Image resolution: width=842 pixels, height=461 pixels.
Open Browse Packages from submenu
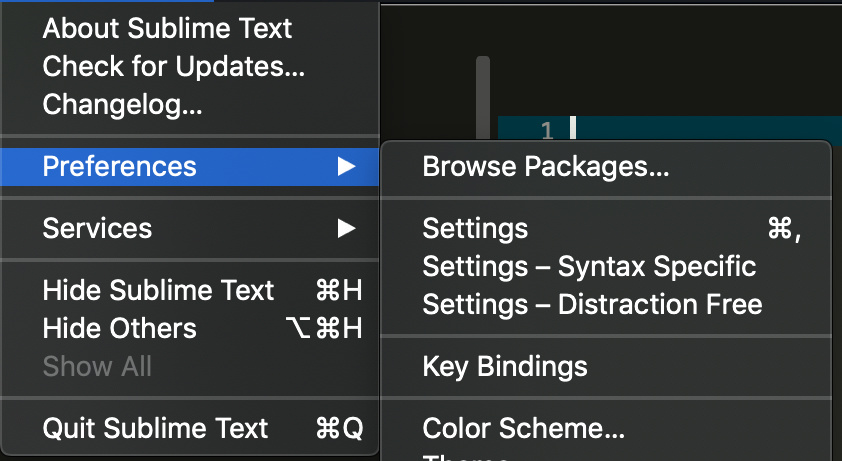click(546, 167)
